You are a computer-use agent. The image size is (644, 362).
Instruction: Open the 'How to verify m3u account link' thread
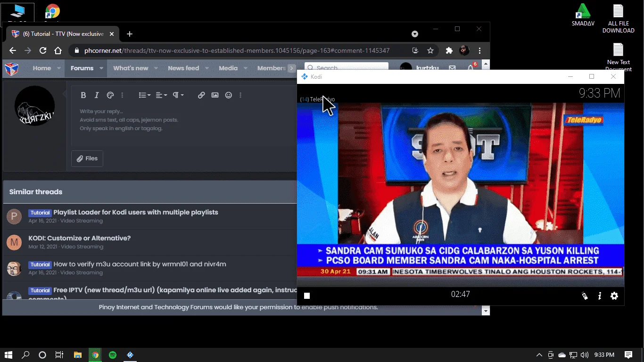(140, 264)
